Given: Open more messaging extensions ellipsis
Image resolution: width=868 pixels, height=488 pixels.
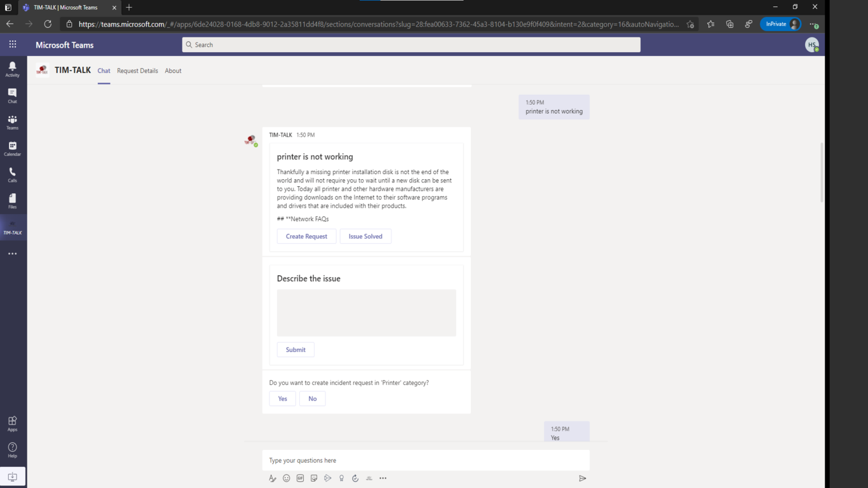Looking at the screenshot, I should [383, 478].
